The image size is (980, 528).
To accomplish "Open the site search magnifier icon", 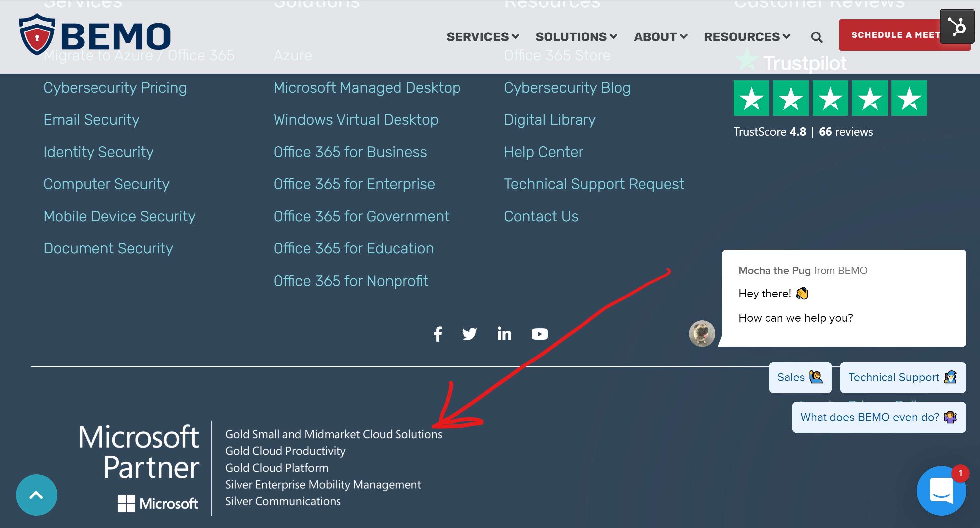I will (x=817, y=37).
